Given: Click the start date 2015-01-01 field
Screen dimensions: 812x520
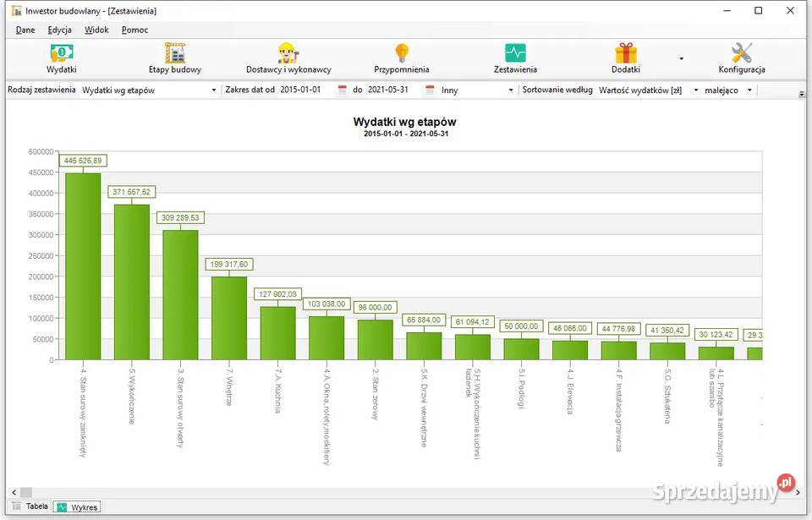Looking at the screenshot, I should (x=306, y=90).
